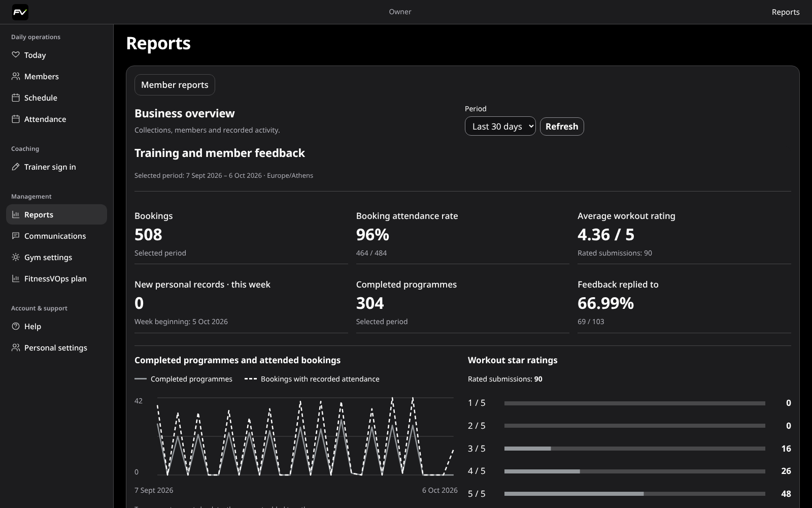The height and width of the screenshot is (508, 812).
Task: Click the gear icon beside Gym settings
Action: pyautogui.click(x=16, y=257)
